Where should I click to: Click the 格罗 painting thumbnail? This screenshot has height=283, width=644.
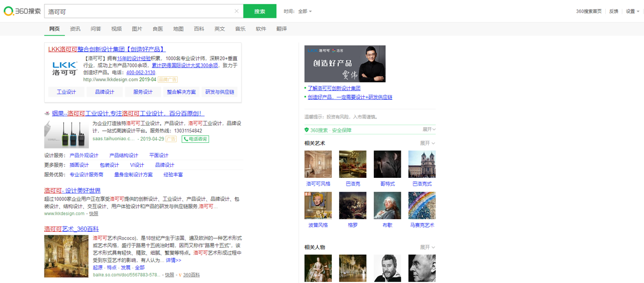click(x=353, y=206)
